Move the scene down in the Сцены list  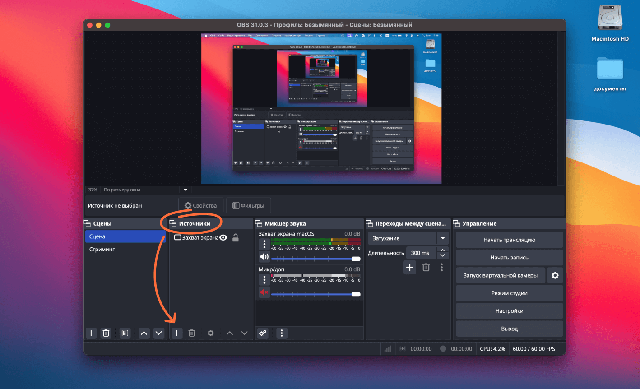coord(158,333)
